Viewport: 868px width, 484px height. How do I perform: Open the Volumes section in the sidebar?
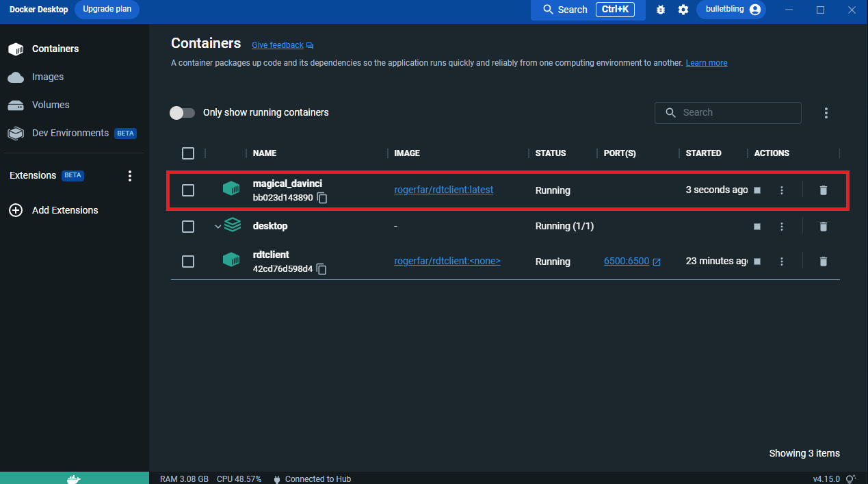coord(51,105)
